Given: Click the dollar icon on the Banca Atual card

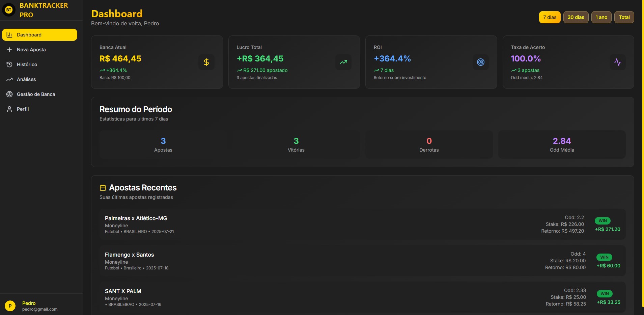Looking at the screenshot, I should pos(206,62).
